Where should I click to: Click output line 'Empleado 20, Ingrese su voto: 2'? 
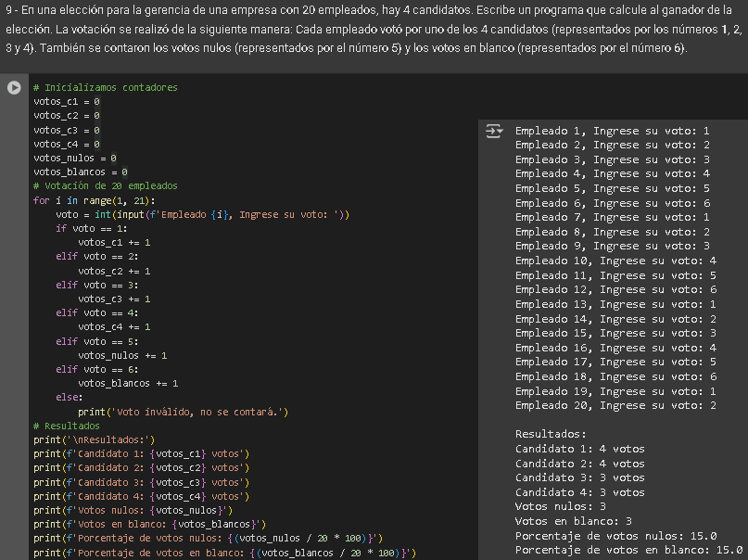point(615,405)
